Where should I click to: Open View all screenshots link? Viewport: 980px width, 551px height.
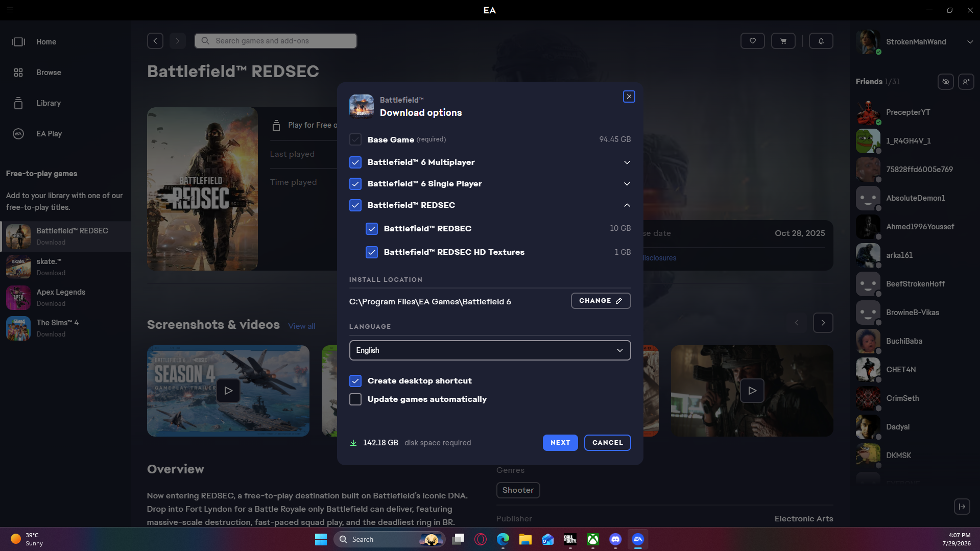(x=301, y=326)
